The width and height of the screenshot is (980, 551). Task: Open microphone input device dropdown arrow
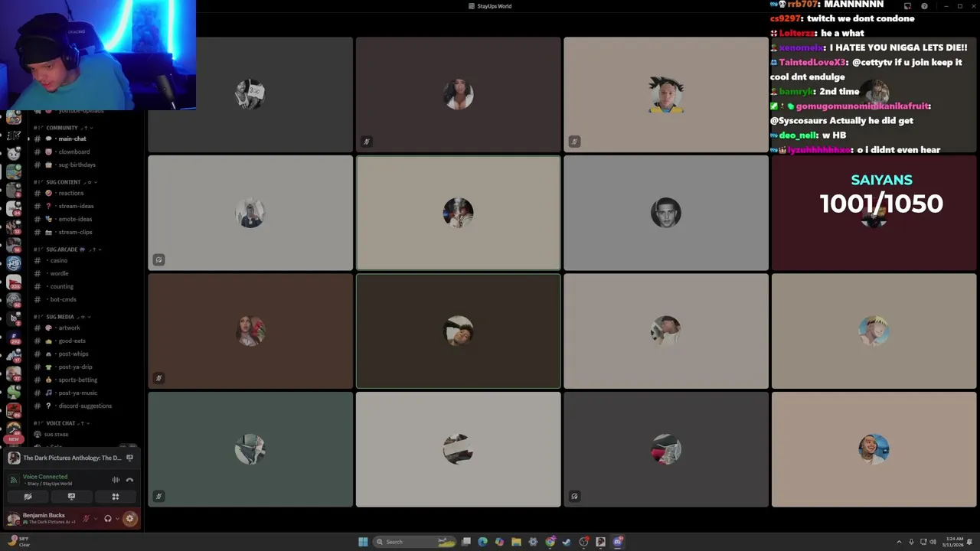[x=96, y=519]
